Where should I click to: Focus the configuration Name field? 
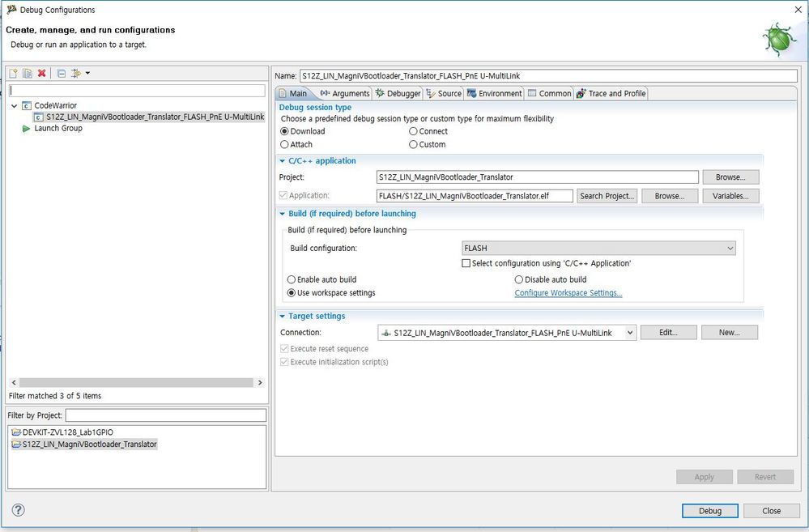[x=548, y=76]
